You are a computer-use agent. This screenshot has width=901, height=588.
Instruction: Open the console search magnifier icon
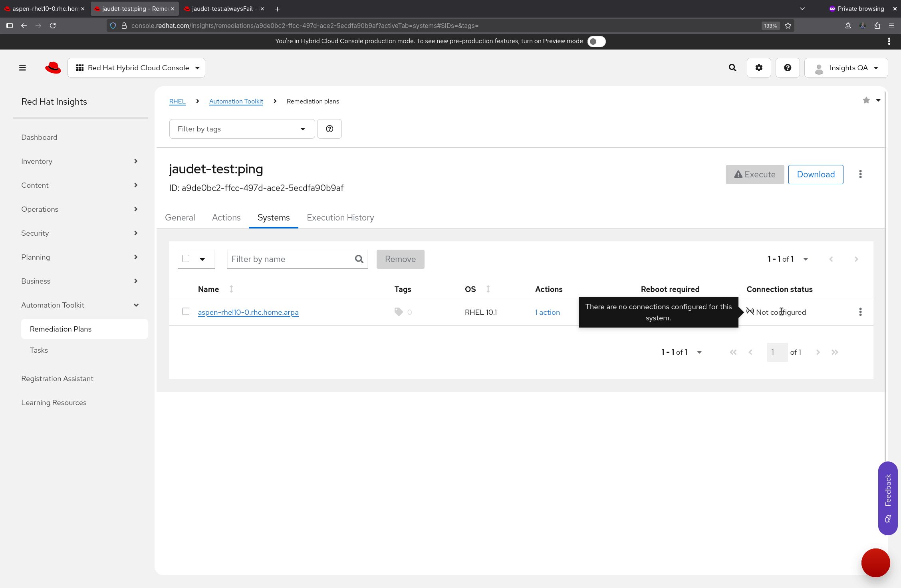[732, 68]
